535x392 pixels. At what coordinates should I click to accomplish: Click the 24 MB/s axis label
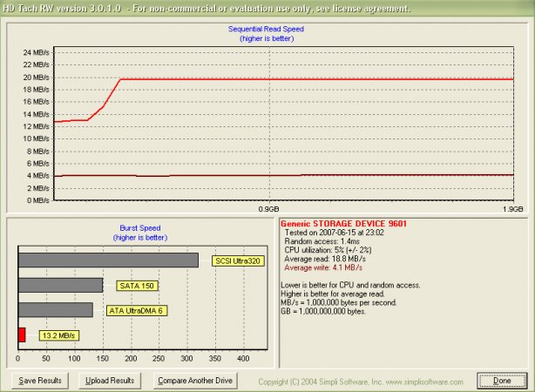(x=37, y=52)
